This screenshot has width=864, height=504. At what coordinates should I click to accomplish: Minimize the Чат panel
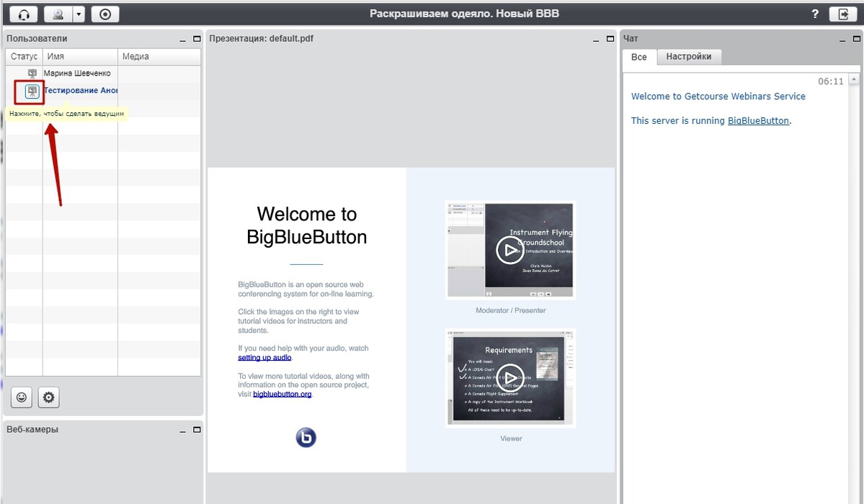pyautogui.click(x=842, y=40)
